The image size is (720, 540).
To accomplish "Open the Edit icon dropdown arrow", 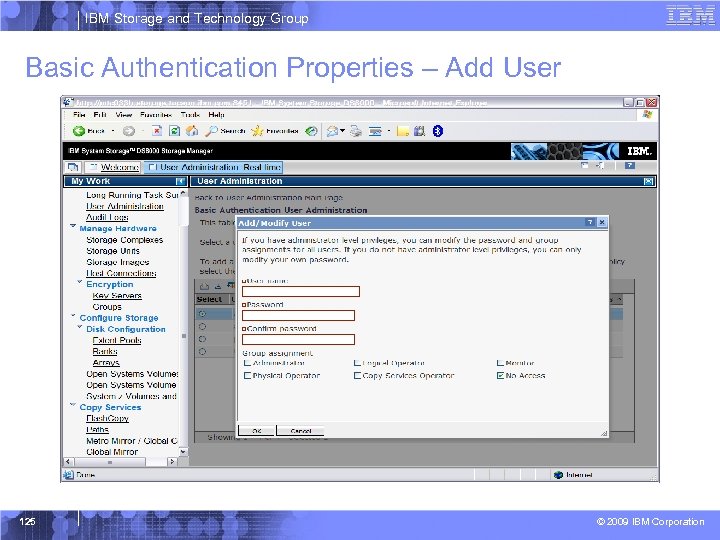I will coord(388,131).
